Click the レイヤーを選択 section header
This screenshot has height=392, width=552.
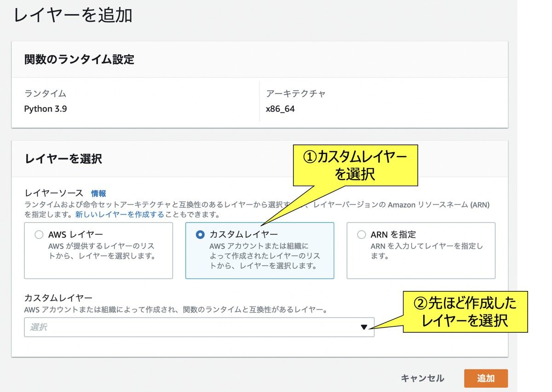click(57, 159)
